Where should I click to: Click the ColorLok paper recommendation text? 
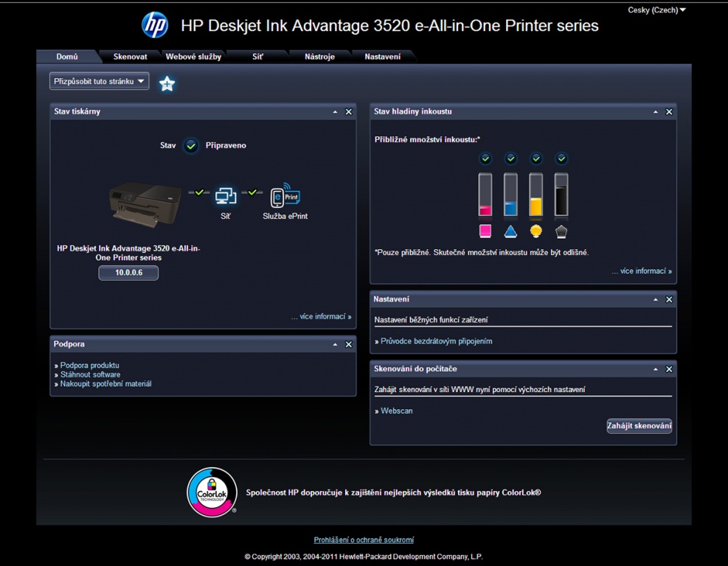[x=393, y=493]
